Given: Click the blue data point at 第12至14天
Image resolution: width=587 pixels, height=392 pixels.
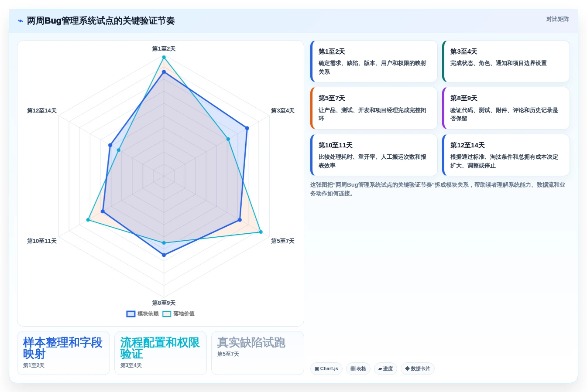Looking at the screenshot, I should [110, 145].
